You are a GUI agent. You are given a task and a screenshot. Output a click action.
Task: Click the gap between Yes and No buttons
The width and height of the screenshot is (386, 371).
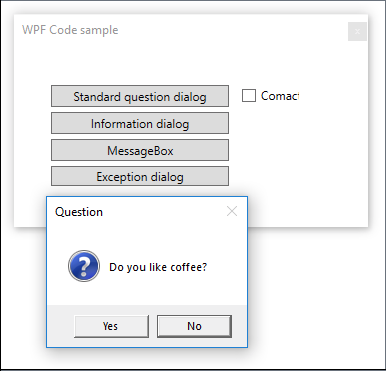point(153,326)
